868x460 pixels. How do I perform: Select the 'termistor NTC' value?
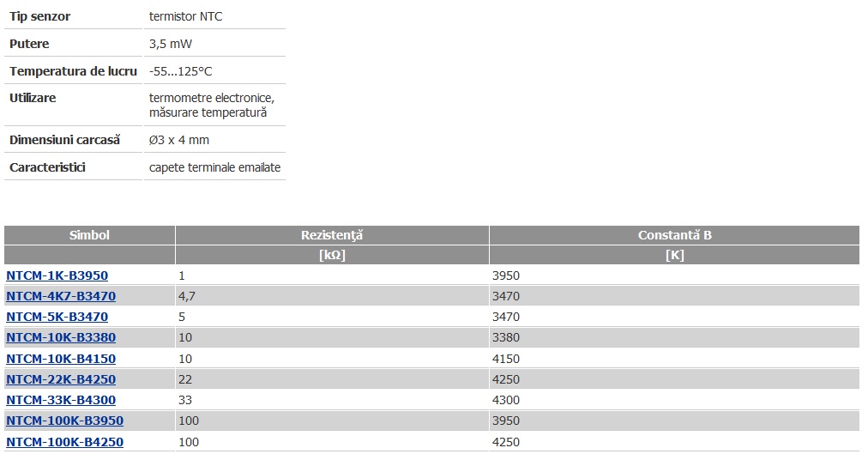[x=186, y=16]
